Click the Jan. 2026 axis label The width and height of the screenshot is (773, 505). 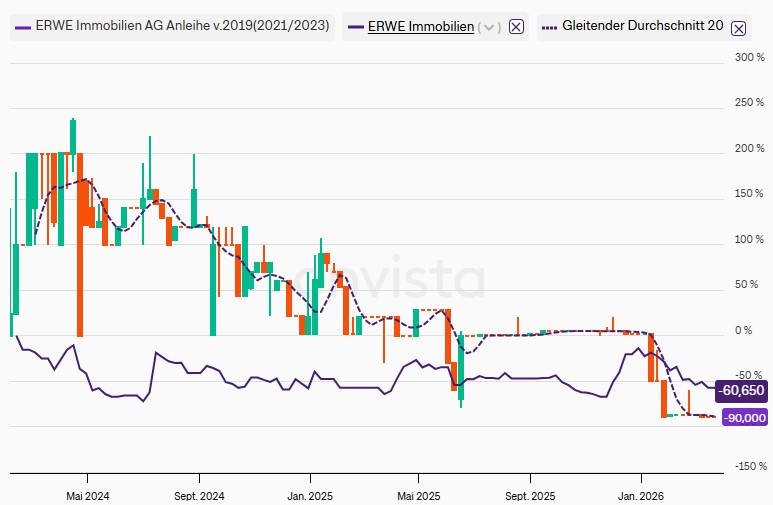(641, 496)
